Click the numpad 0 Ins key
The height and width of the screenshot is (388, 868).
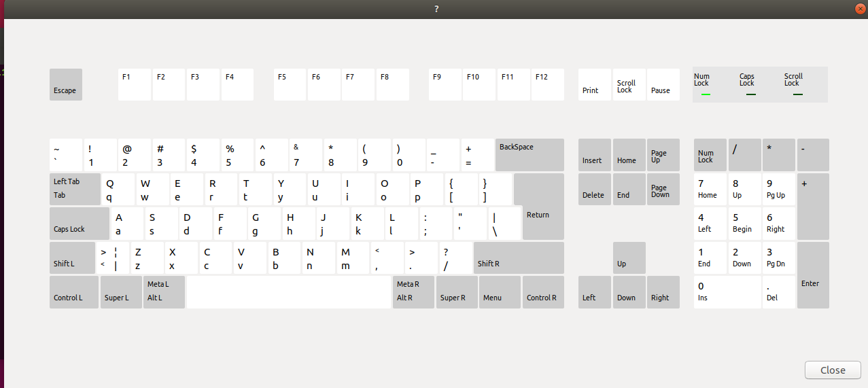(x=727, y=292)
